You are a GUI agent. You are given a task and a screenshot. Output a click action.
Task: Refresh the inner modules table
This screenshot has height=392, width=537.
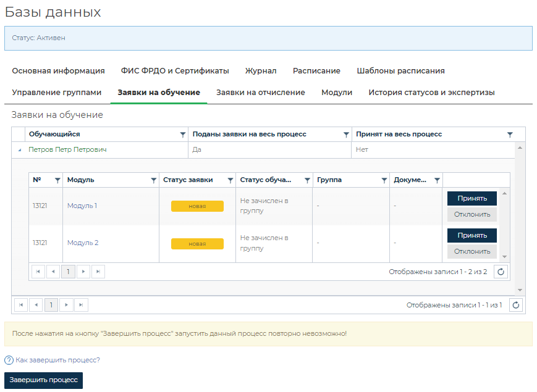(501, 272)
